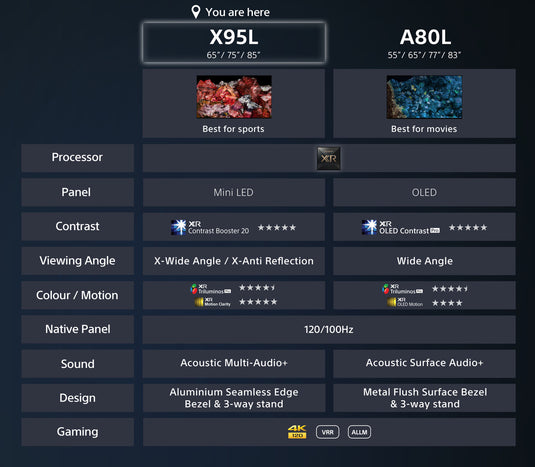
Task: Click the Acoustic Surface Audio+ cell
Action: coord(424,363)
